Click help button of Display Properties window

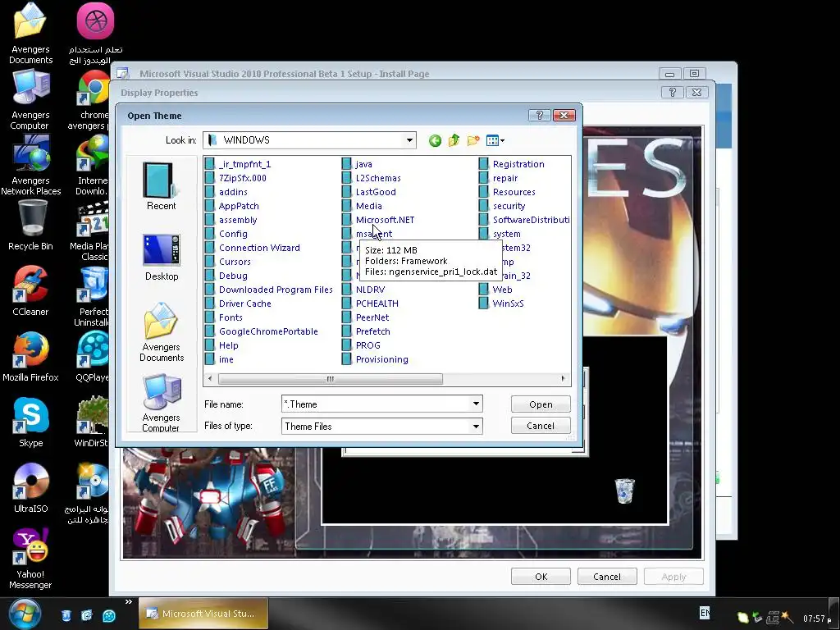point(673,92)
